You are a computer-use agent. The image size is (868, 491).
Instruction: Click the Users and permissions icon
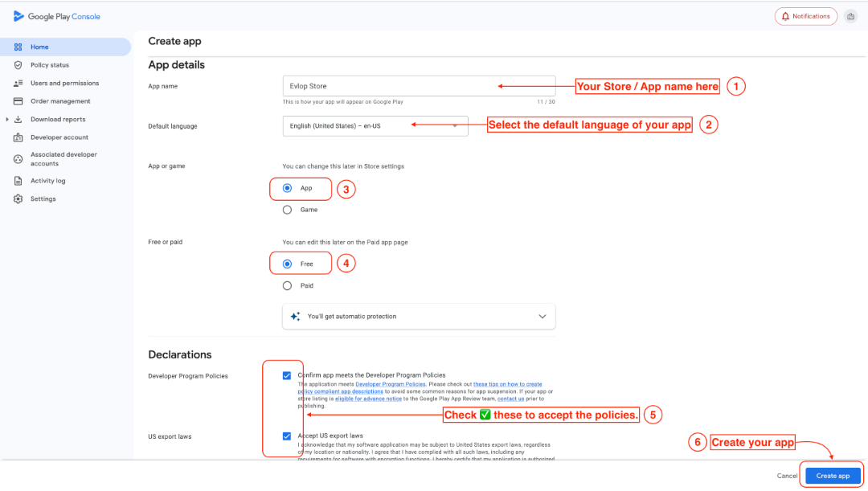(18, 83)
